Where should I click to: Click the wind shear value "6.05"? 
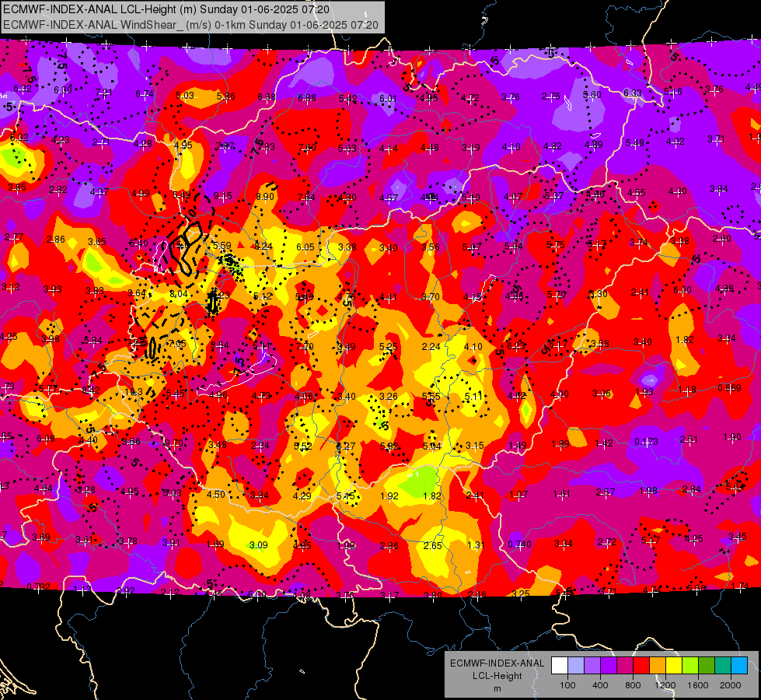[x=305, y=247]
